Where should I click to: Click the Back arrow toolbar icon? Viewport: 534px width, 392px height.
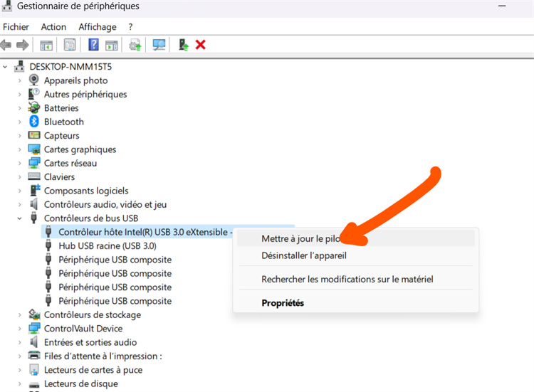pyautogui.click(x=6, y=45)
